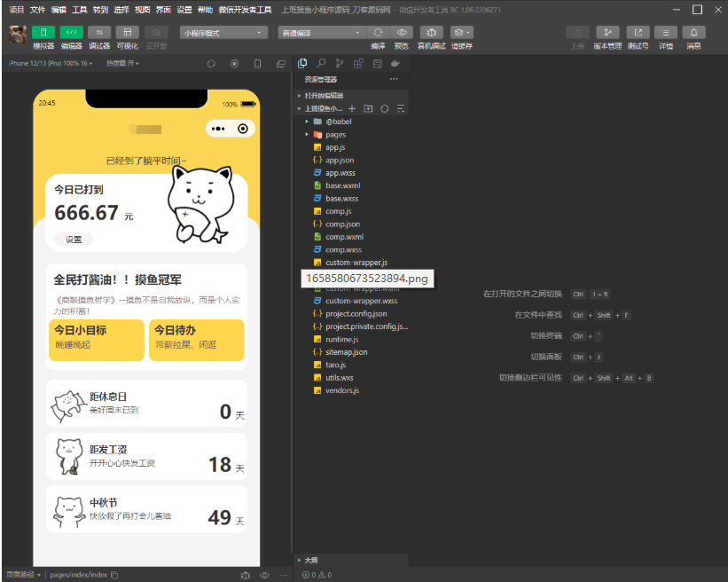Toggle the 调试器 debugger panel
This screenshot has width=728, height=582.
click(x=98, y=32)
